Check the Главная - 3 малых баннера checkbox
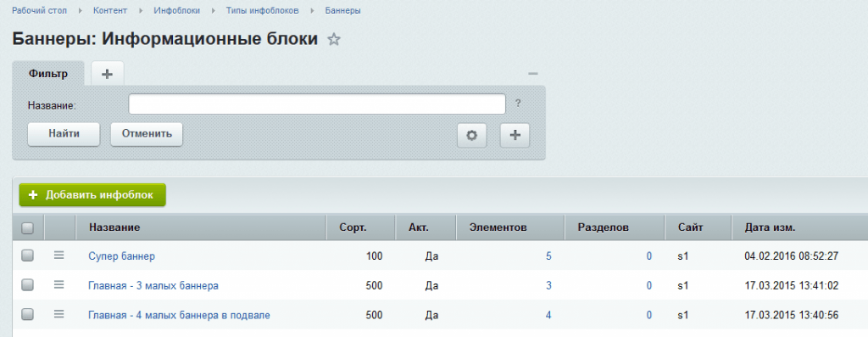This screenshot has width=868, height=337. (x=27, y=285)
